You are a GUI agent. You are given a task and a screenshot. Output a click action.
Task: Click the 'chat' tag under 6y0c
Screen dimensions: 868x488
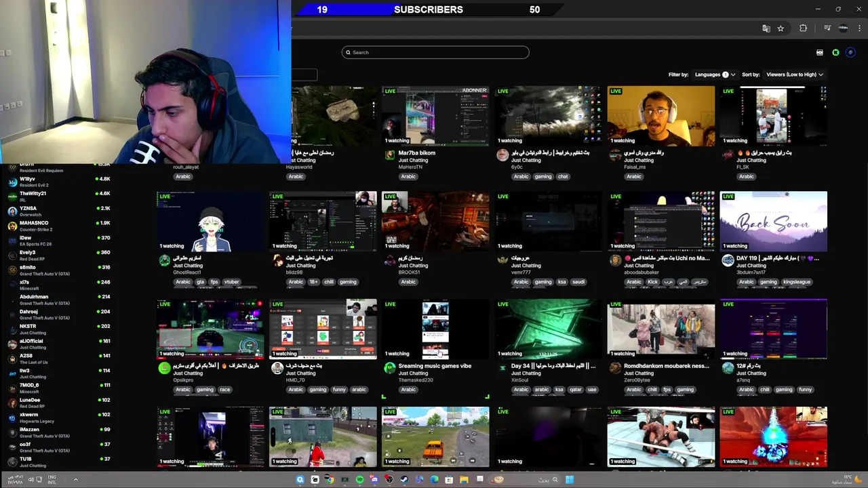click(563, 176)
